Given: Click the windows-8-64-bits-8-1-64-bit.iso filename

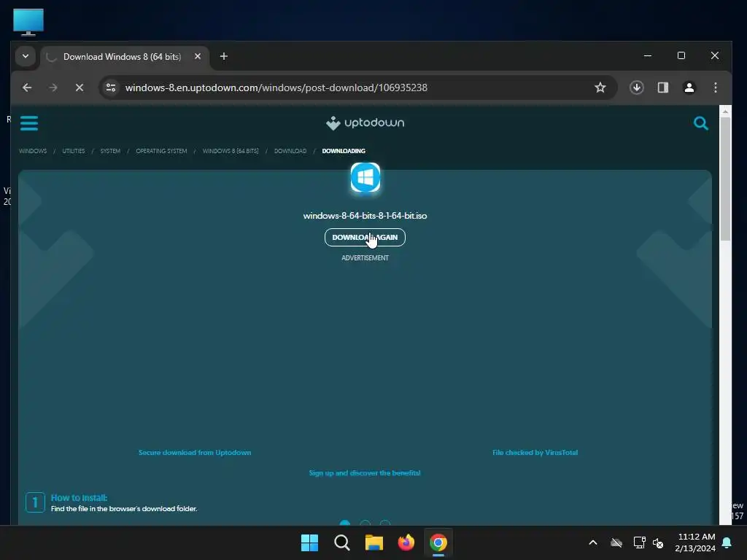Looking at the screenshot, I should 365,216.
